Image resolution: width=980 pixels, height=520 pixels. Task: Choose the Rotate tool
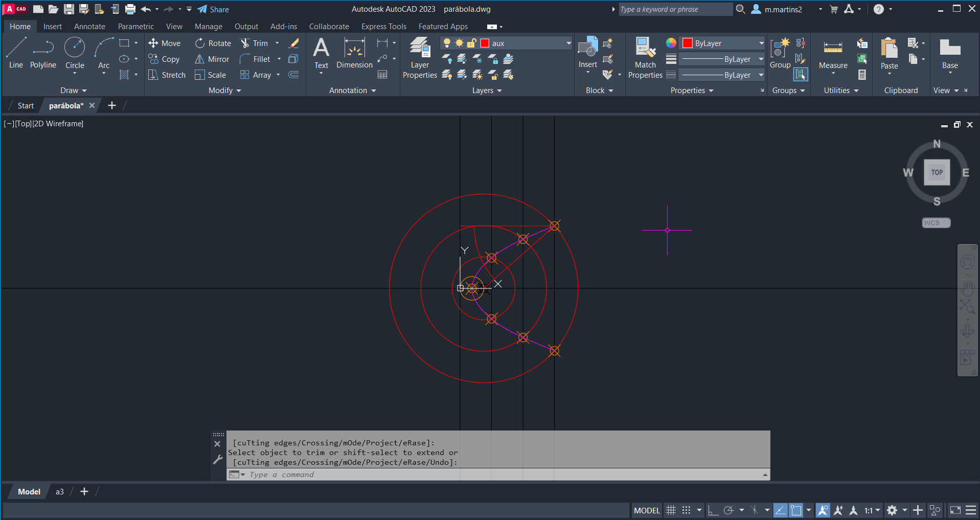(x=213, y=43)
